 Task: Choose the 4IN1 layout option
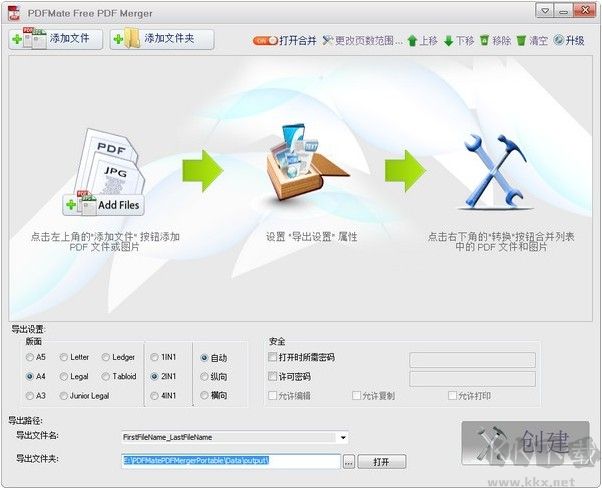[154, 395]
